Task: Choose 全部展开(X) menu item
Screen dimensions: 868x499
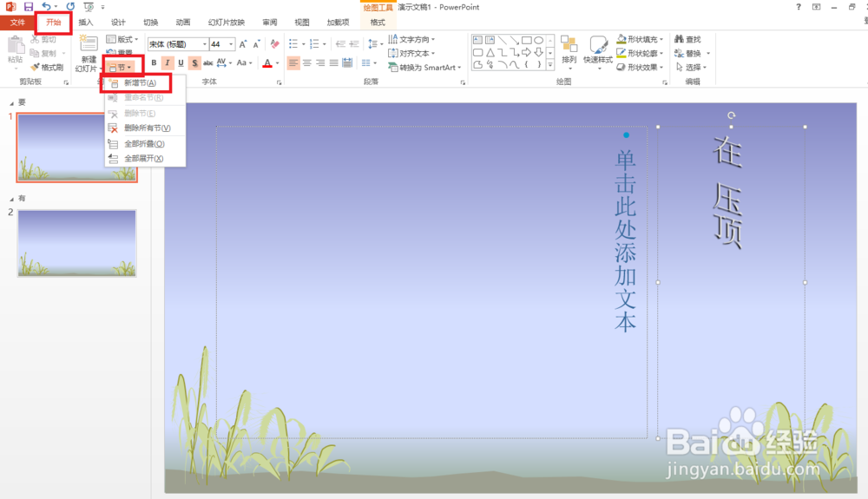Action: tap(145, 158)
